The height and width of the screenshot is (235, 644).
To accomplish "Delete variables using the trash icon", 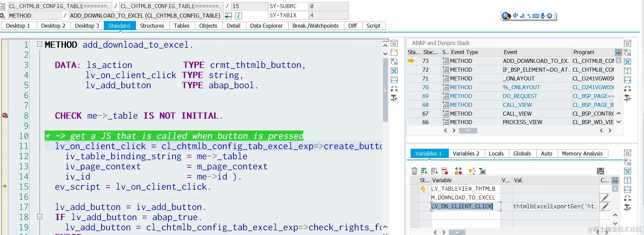I will (x=414, y=171).
